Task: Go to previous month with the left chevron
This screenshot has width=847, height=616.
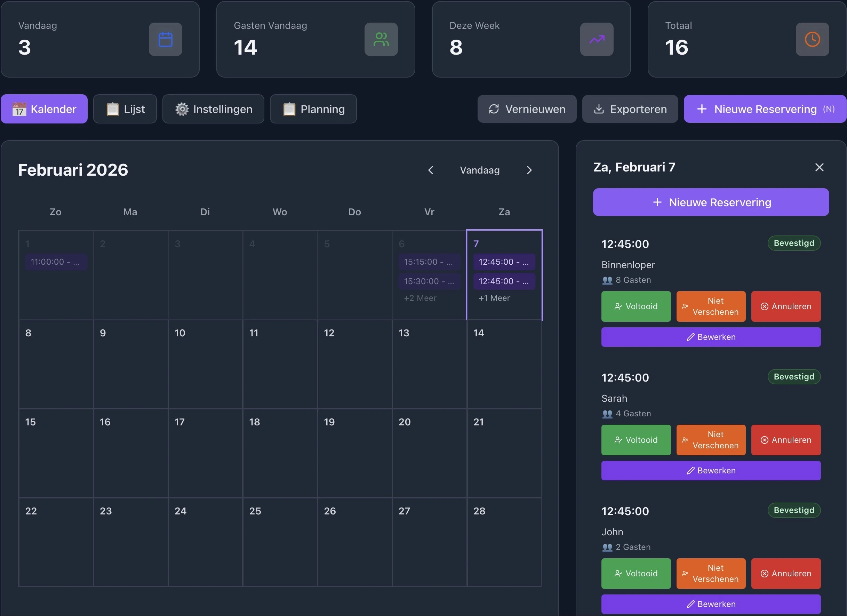Action: coord(431,170)
